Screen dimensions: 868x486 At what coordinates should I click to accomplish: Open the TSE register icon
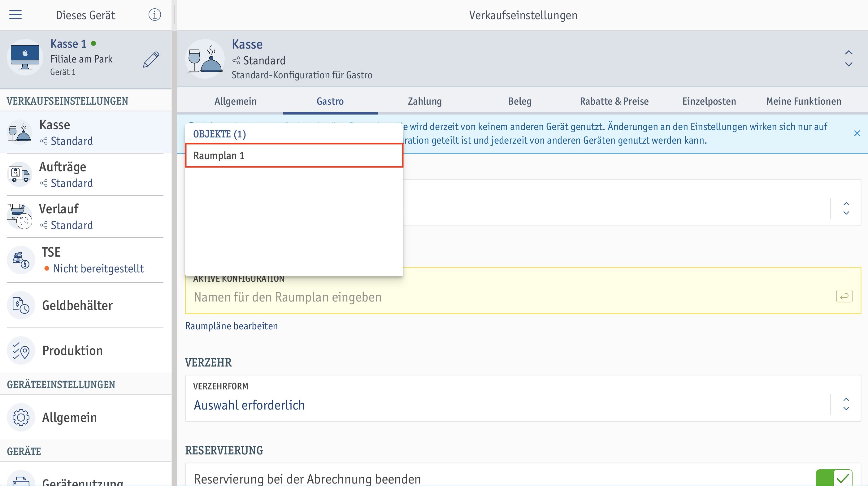(21, 260)
